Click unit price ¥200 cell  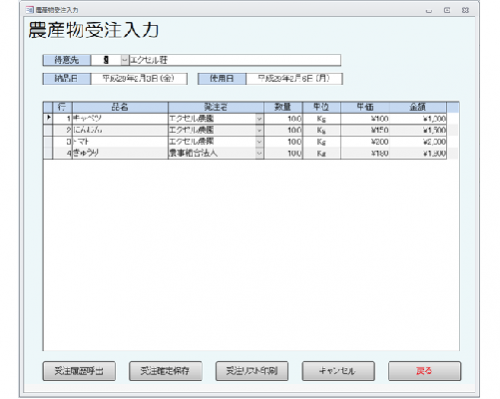365,142
